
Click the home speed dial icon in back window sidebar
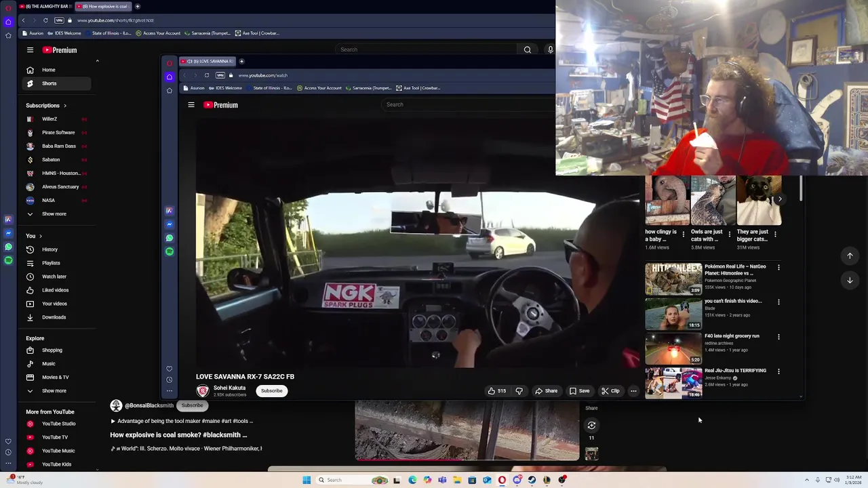(x=8, y=22)
